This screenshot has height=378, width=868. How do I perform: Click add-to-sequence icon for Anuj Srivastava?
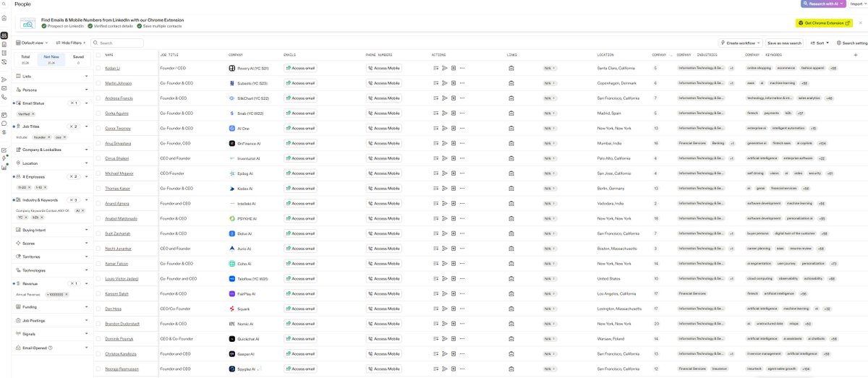445,143
